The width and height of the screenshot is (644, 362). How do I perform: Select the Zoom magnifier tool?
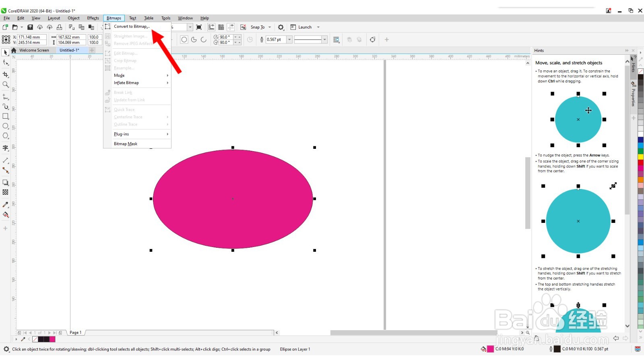(x=6, y=84)
